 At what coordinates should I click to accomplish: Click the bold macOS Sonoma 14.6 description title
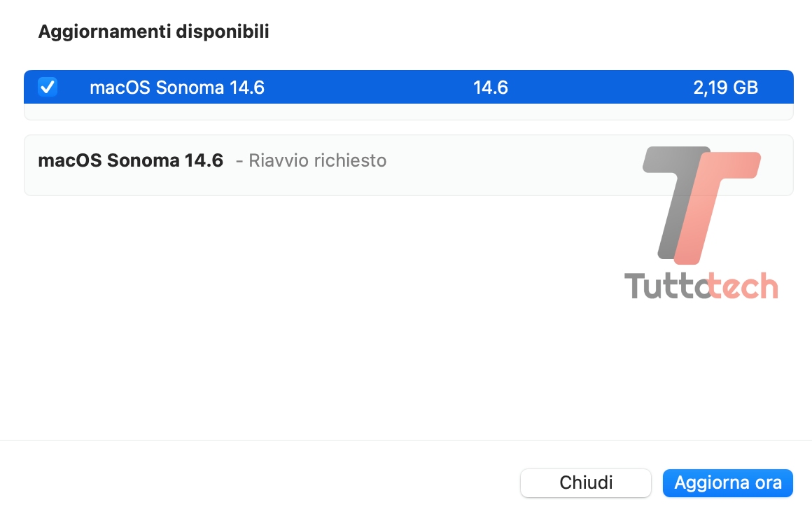tap(130, 160)
